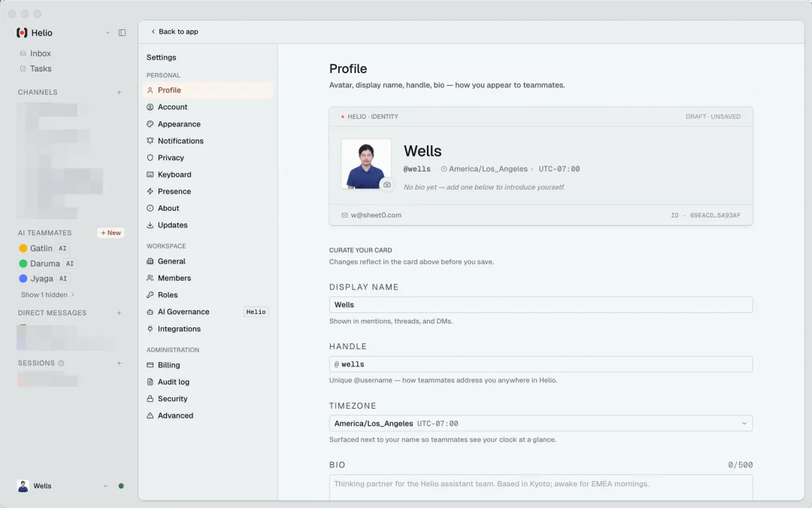Open the Appearance settings page

(x=179, y=124)
